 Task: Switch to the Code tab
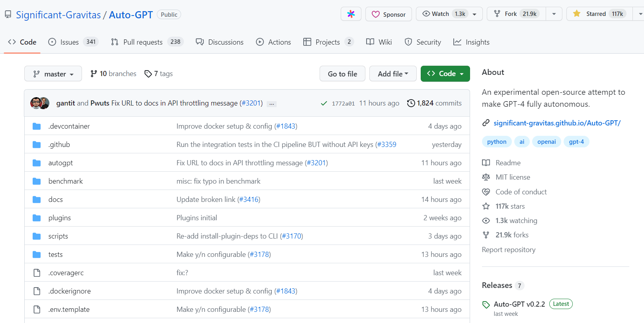22,42
